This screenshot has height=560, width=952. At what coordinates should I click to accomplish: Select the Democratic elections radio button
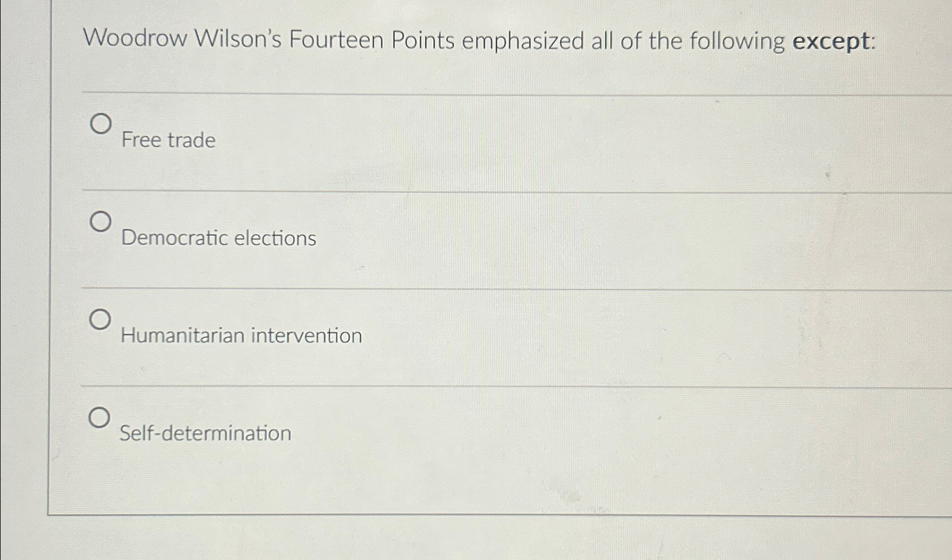pyautogui.click(x=101, y=222)
